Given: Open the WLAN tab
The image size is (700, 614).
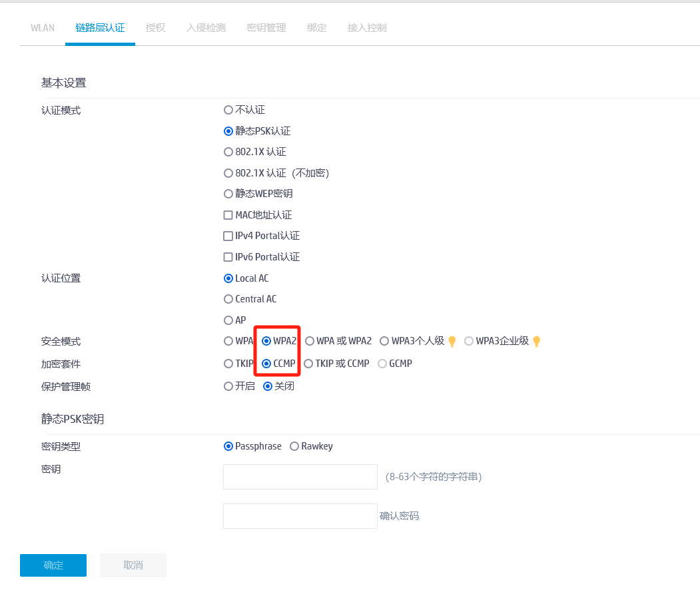Looking at the screenshot, I should pos(43,28).
